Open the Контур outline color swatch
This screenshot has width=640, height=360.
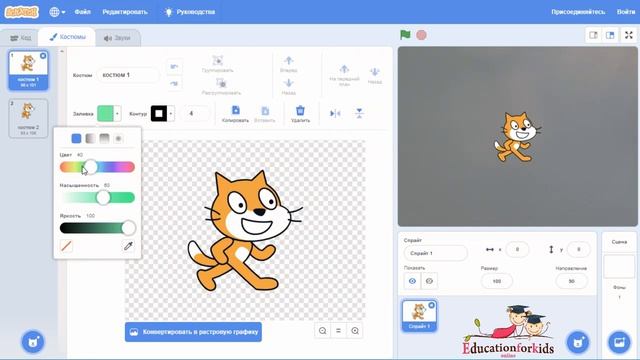click(x=159, y=113)
